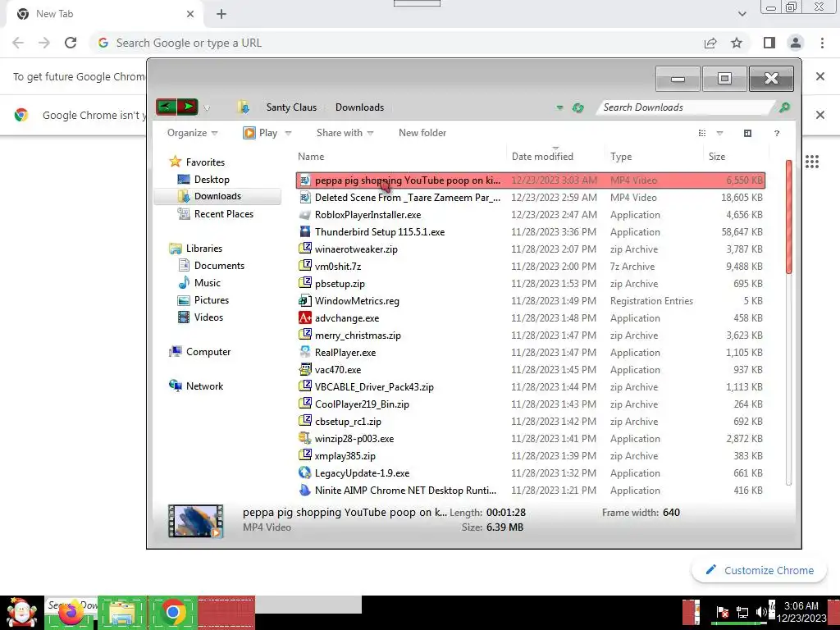Select LegacyUpdate-1.9.exe file icon
840x630 pixels.
pos(305,472)
